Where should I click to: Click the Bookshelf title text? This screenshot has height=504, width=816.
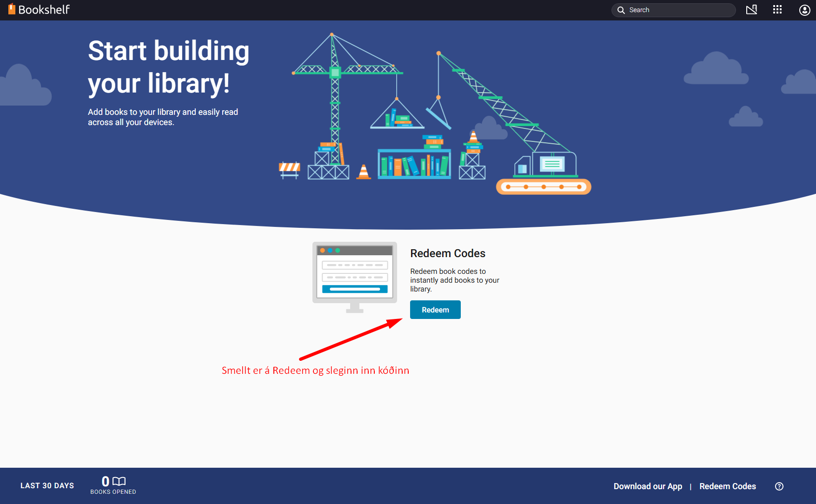click(x=44, y=10)
